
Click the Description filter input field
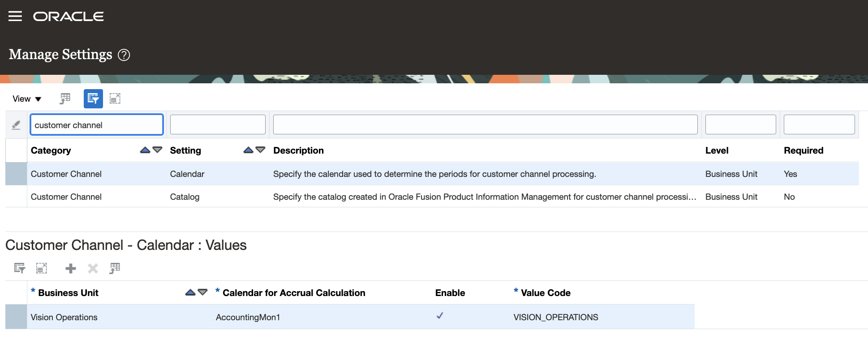[x=485, y=124]
